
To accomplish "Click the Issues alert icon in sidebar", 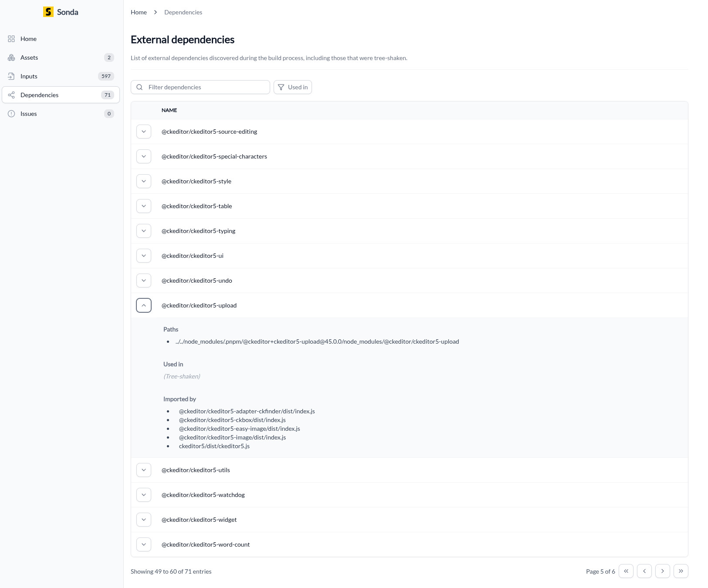I will click(x=11, y=114).
